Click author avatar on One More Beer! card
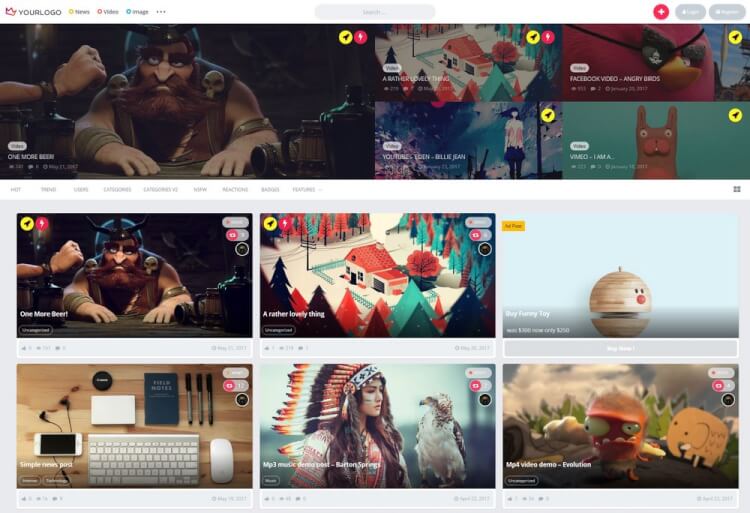 (x=242, y=249)
